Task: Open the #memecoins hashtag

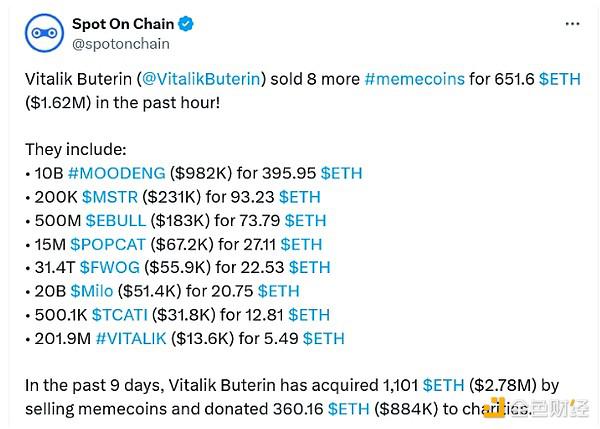Action: click(x=415, y=79)
